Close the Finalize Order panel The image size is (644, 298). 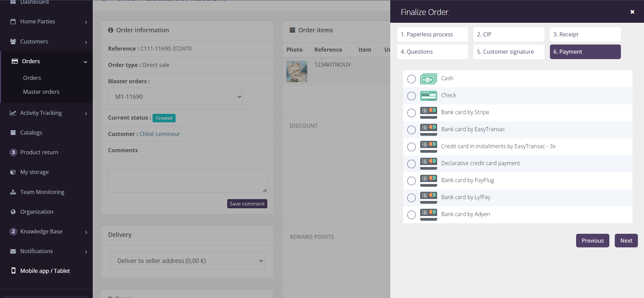tap(632, 12)
